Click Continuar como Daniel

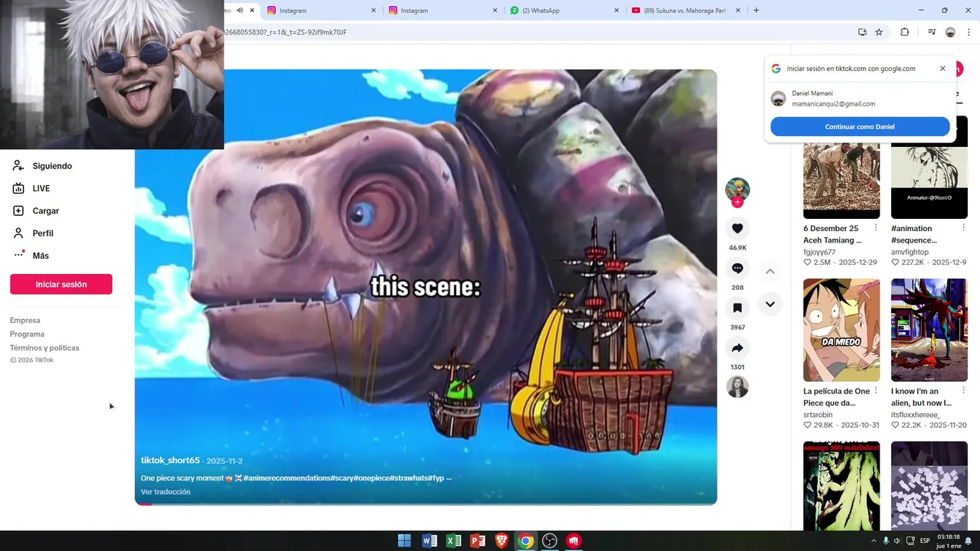pos(860,126)
